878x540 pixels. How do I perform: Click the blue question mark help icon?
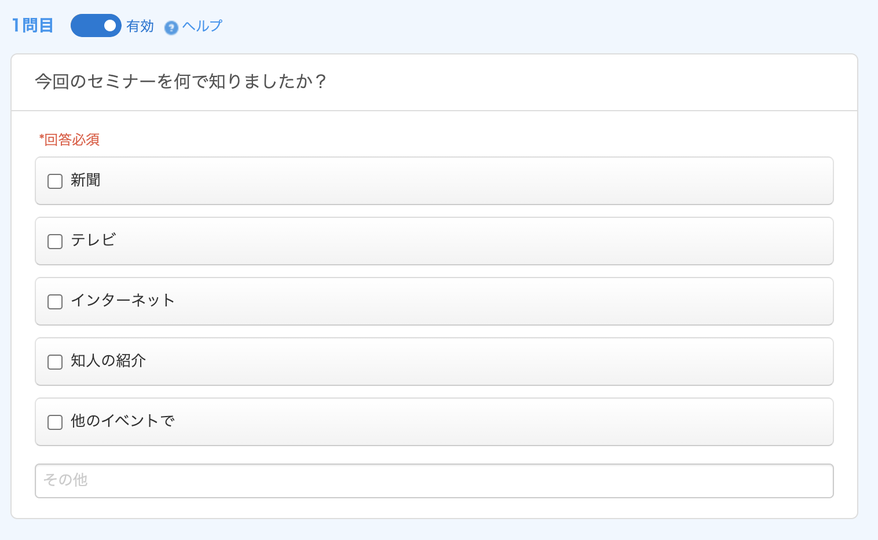click(x=171, y=27)
